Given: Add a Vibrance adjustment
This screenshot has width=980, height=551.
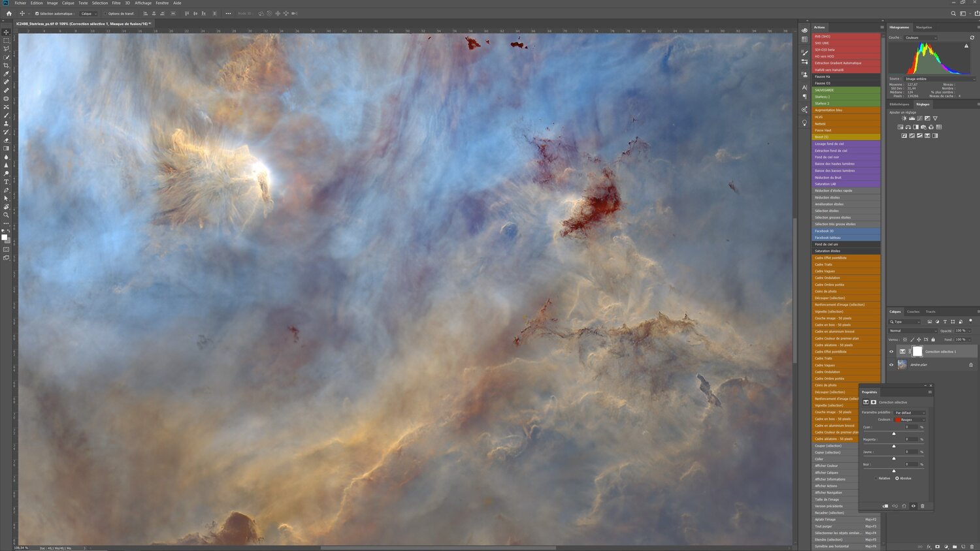Looking at the screenshot, I should 935,118.
